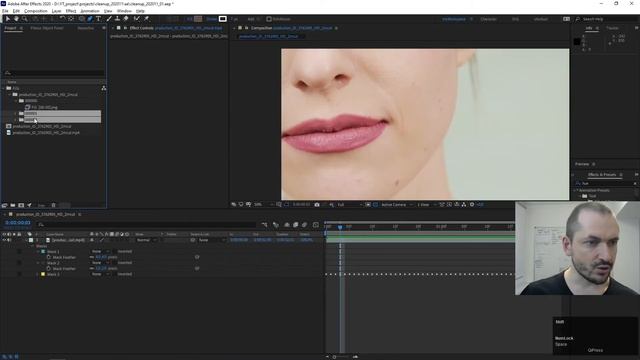Toggle the transparency grid in viewer
The height and width of the screenshot is (360, 640).
(x=375, y=204)
